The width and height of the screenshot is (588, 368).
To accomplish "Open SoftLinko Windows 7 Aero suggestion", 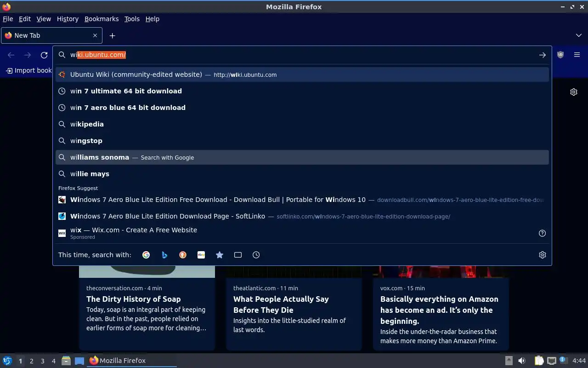I will coord(302,216).
